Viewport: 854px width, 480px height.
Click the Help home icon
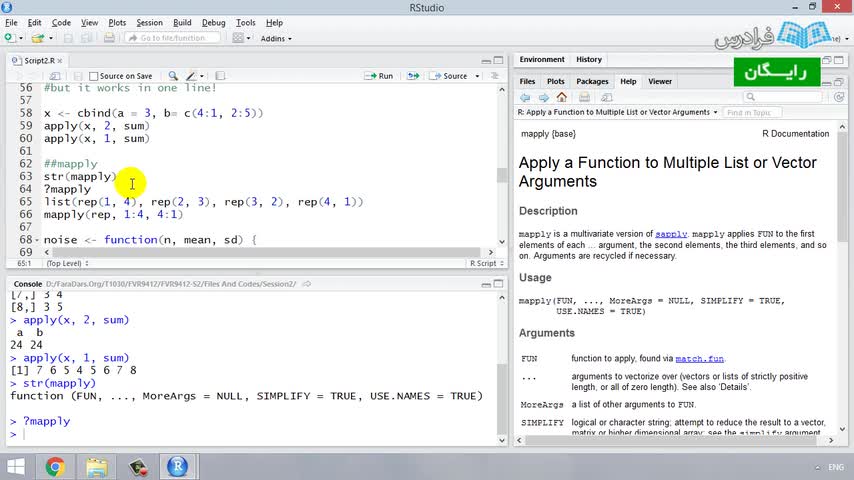[561, 97]
